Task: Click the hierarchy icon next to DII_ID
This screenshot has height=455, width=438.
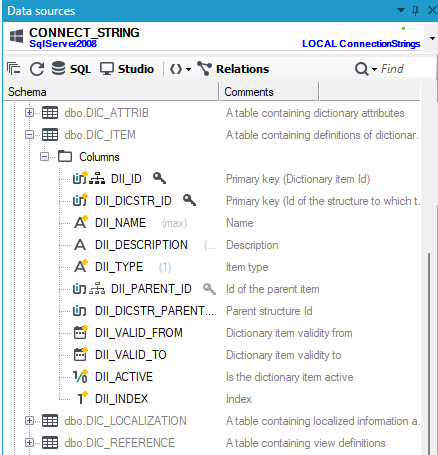Action: [x=97, y=179]
